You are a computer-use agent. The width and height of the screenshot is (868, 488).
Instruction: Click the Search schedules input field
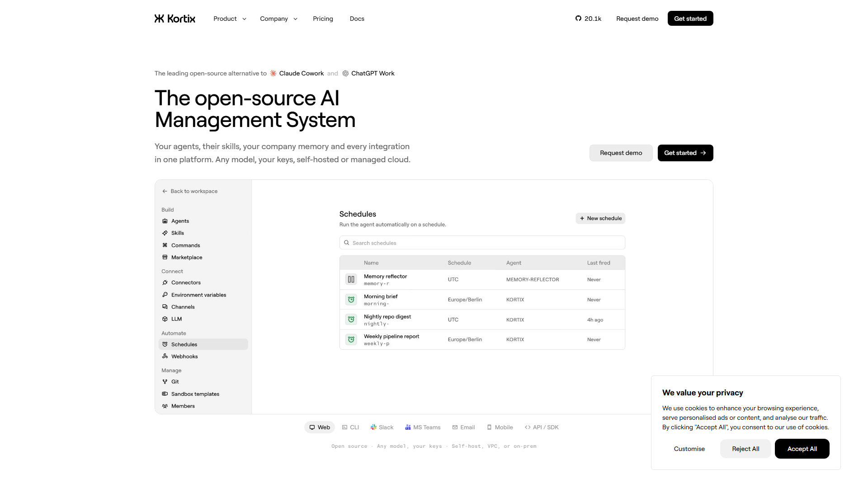(482, 243)
